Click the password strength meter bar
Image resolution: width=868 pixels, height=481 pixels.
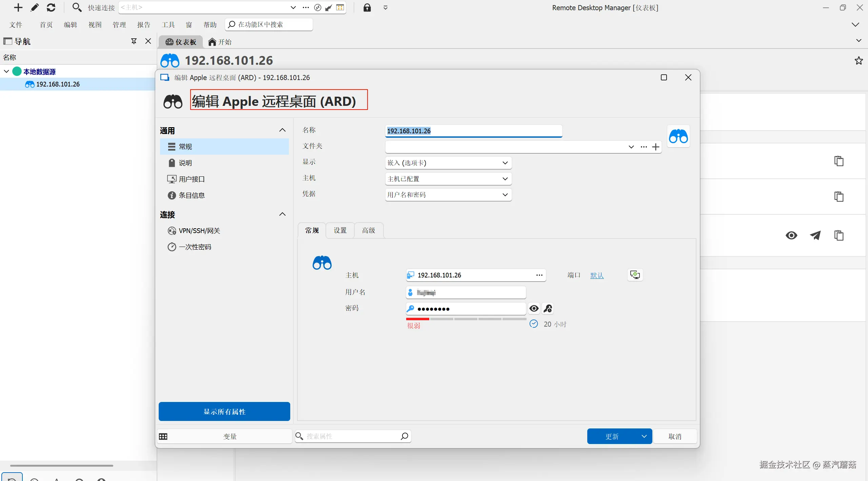click(x=466, y=319)
